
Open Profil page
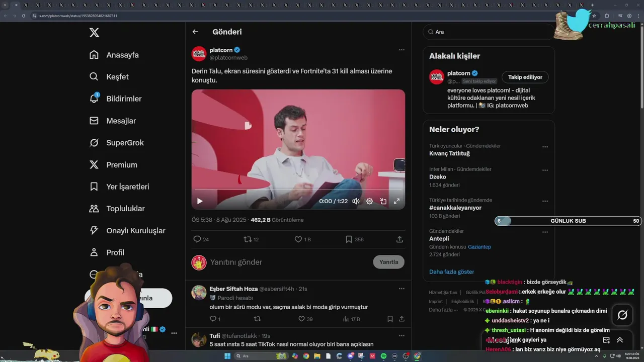point(107,252)
